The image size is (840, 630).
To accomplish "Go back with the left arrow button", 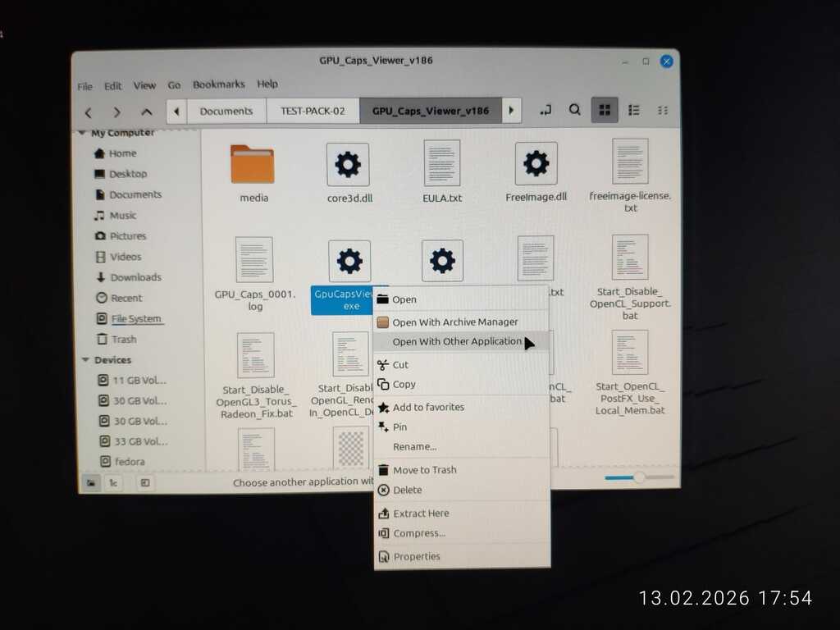I will (89, 112).
